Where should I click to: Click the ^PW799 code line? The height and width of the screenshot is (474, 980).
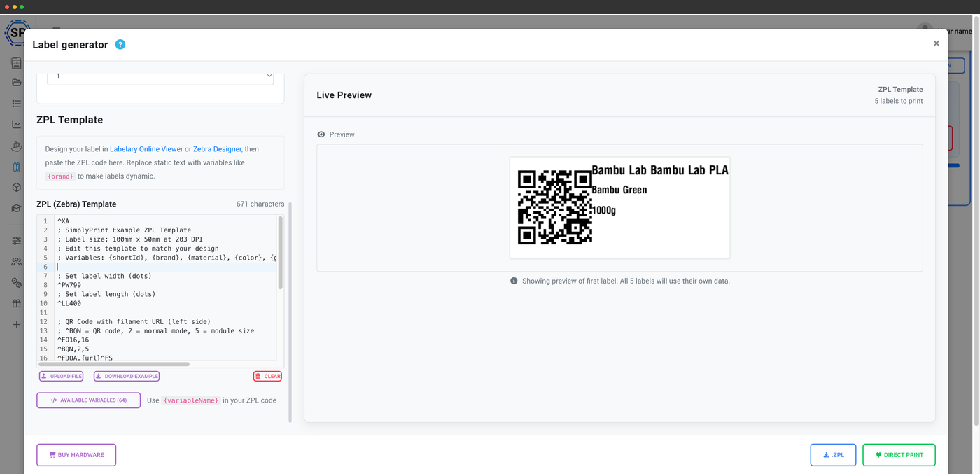pos(69,285)
